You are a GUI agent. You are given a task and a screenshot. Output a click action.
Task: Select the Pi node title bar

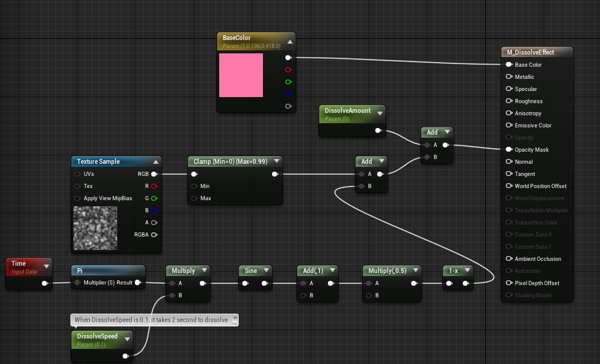click(x=108, y=271)
